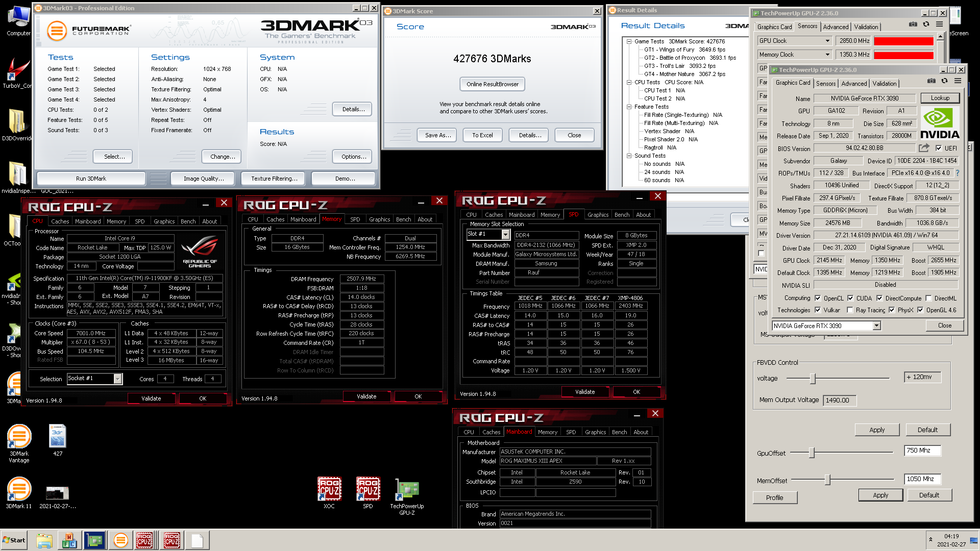This screenshot has height=551, width=980.
Task: Collapse the Feature Tests tree node
Action: click(629, 107)
